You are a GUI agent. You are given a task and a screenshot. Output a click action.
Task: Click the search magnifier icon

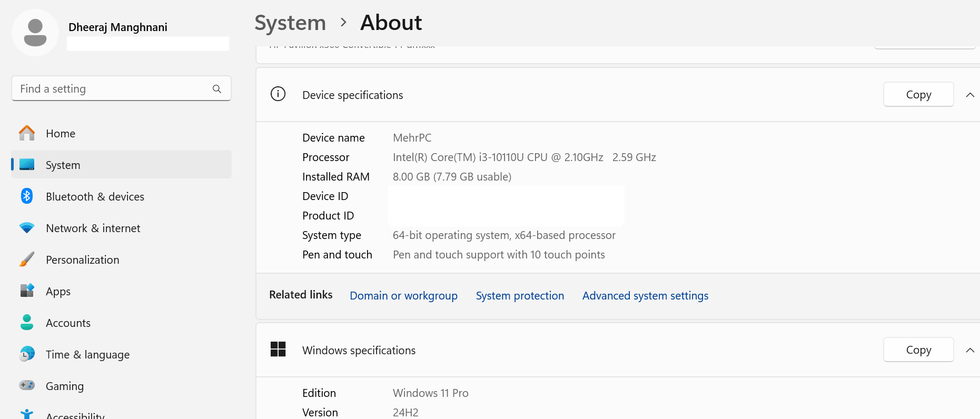[x=216, y=89]
